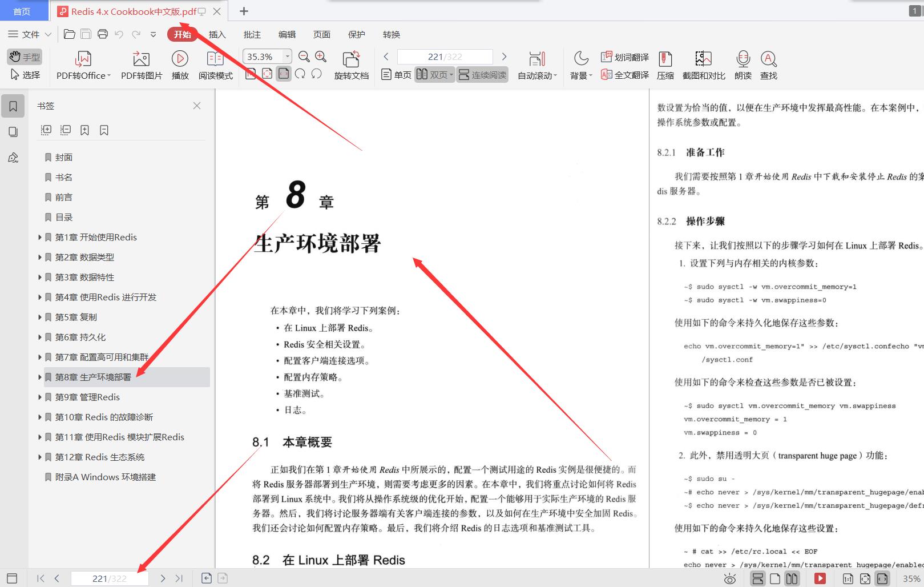Jump to first page in status bar
The width and height of the screenshot is (924, 587).
point(41,578)
